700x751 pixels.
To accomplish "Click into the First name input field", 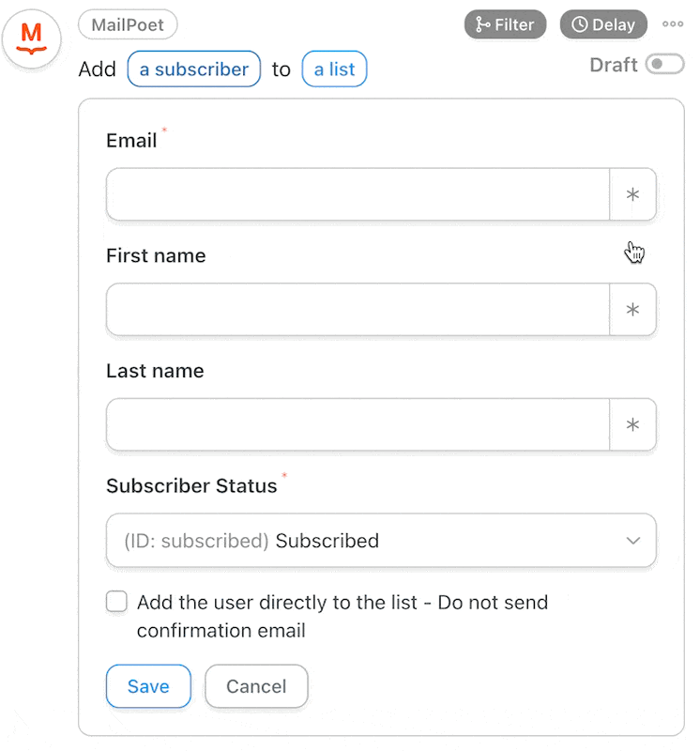I will tap(358, 310).
